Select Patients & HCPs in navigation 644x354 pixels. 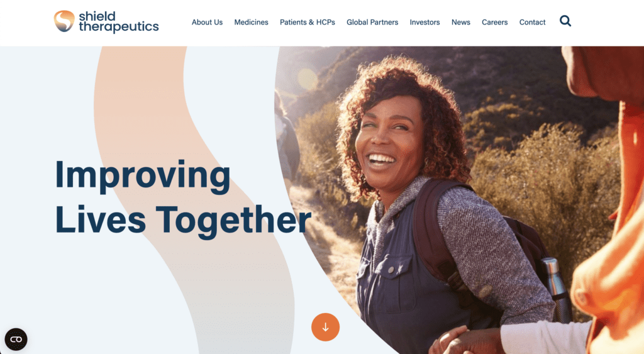click(x=307, y=22)
